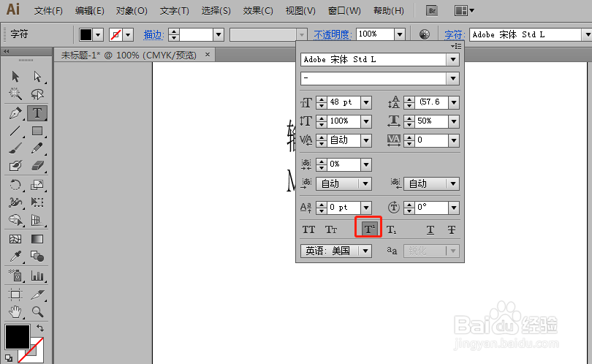Reset to default fill and stroke
Screen dimensions: 592x364
pyautogui.click(x=8, y=357)
